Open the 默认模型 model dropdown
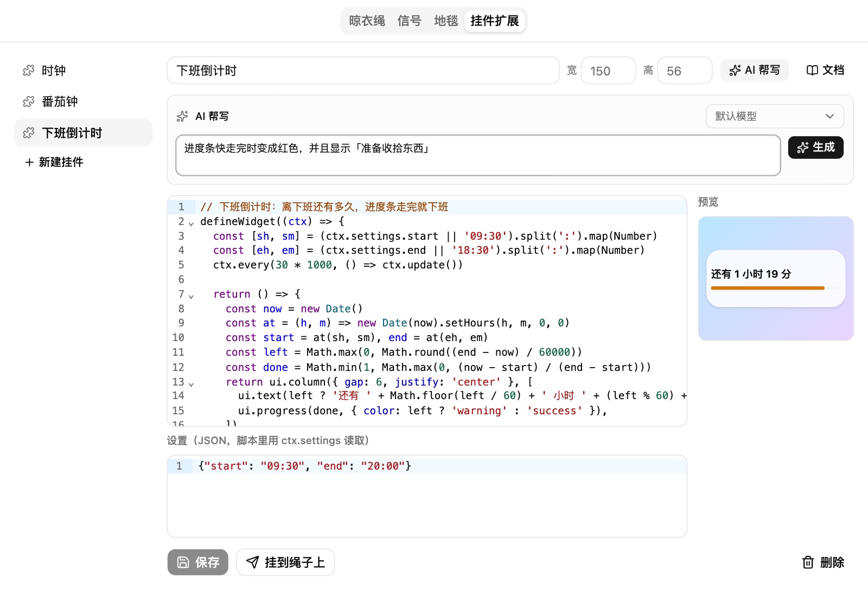The image size is (868, 590). 775,116
